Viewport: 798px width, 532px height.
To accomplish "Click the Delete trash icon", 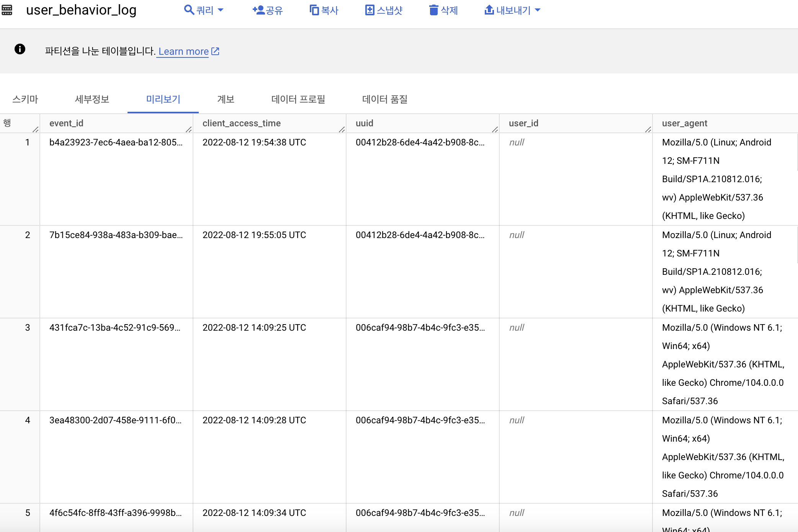I will point(433,10).
